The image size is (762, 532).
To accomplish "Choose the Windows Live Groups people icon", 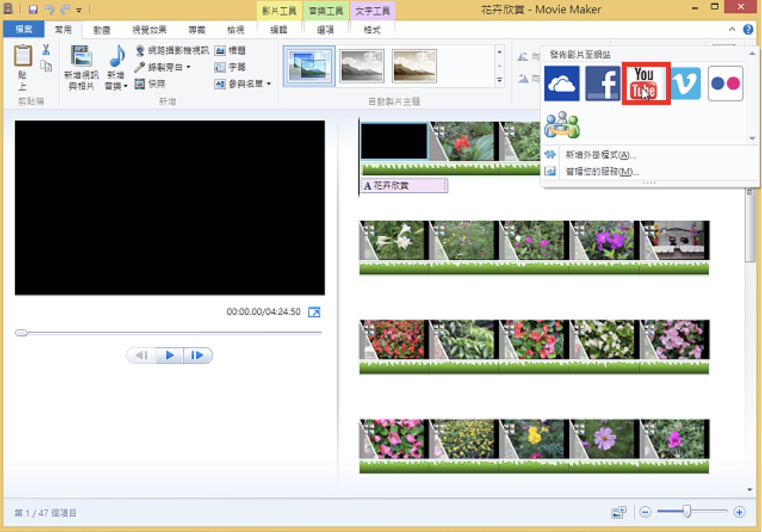I will coord(562,125).
